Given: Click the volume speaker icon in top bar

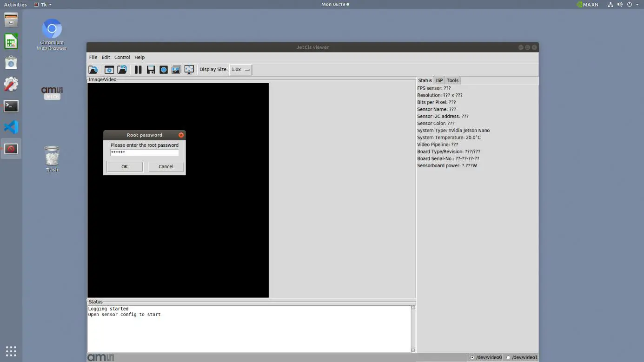Looking at the screenshot, I should pyautogui.click(x=620, y=5).
